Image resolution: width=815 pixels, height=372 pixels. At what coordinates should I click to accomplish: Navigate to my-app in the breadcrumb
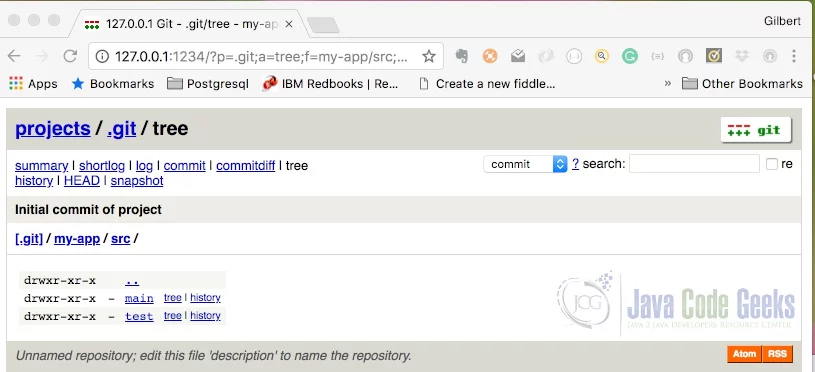point(77,239)
